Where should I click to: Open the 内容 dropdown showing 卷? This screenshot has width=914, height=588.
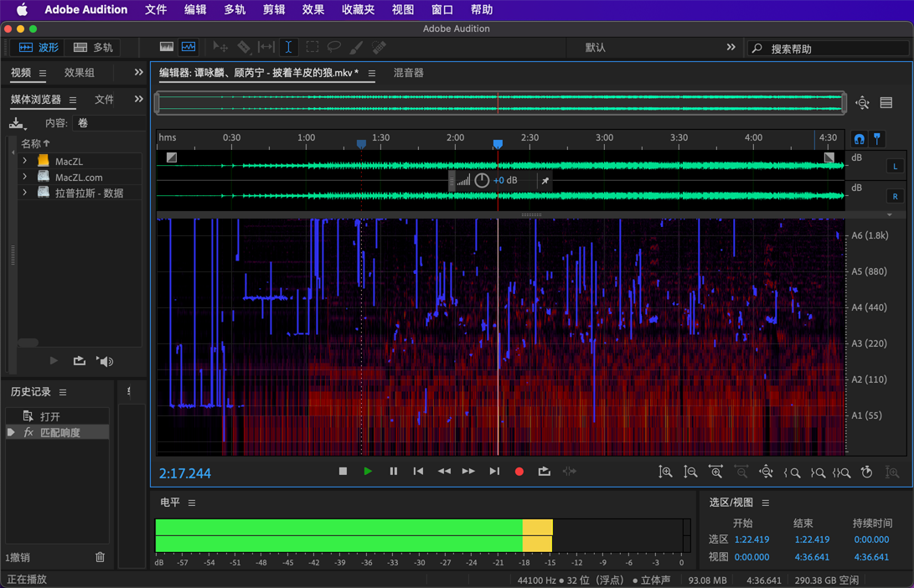[107, 123]
